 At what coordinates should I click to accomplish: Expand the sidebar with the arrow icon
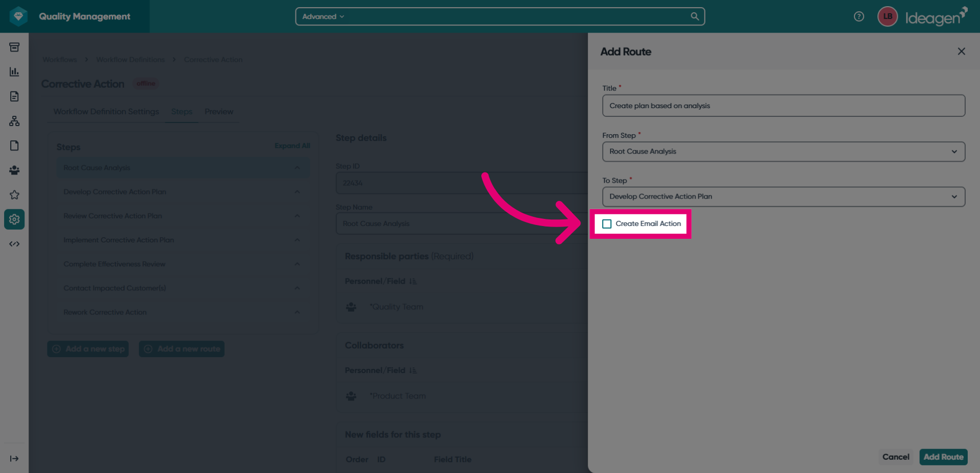[14, 459]
